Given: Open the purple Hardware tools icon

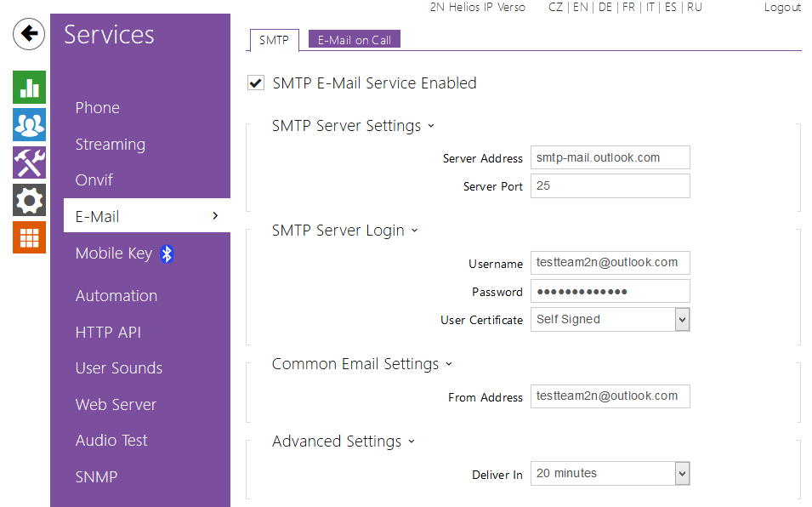Looking at the screenshot, I should pyautogui.click(x=29, y=162).
